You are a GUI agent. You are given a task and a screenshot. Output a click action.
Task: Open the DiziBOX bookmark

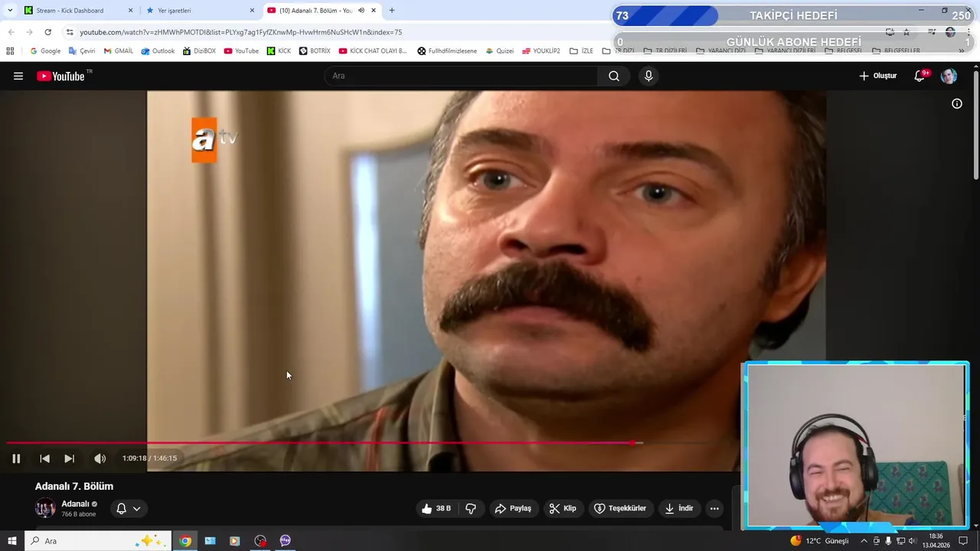click(199, 51)
